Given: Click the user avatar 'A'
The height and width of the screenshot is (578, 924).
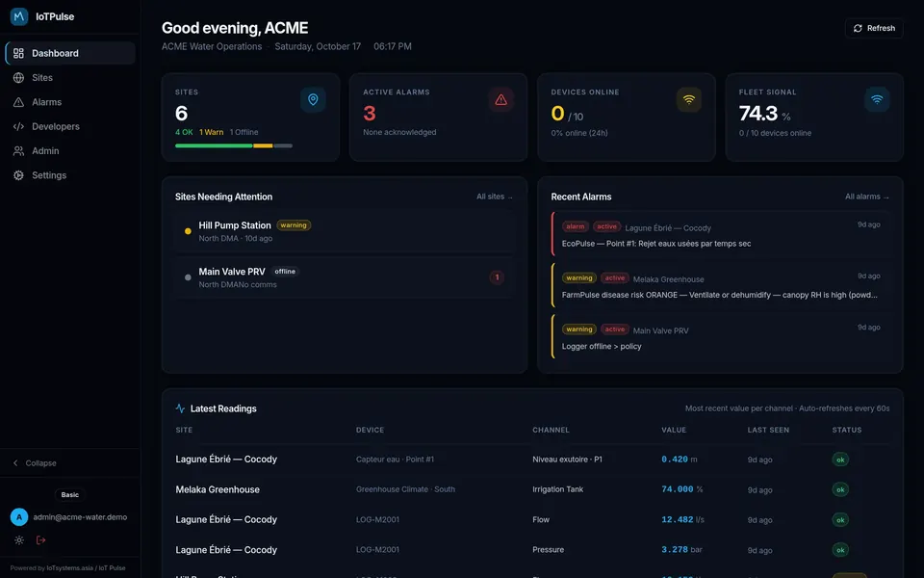Looking at the screenshot, I should coord(19,517).
